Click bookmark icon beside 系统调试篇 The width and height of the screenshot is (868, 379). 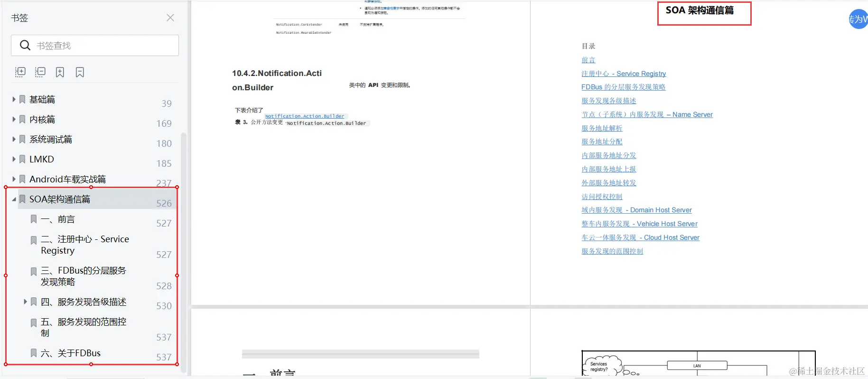(x=22, y=139)
